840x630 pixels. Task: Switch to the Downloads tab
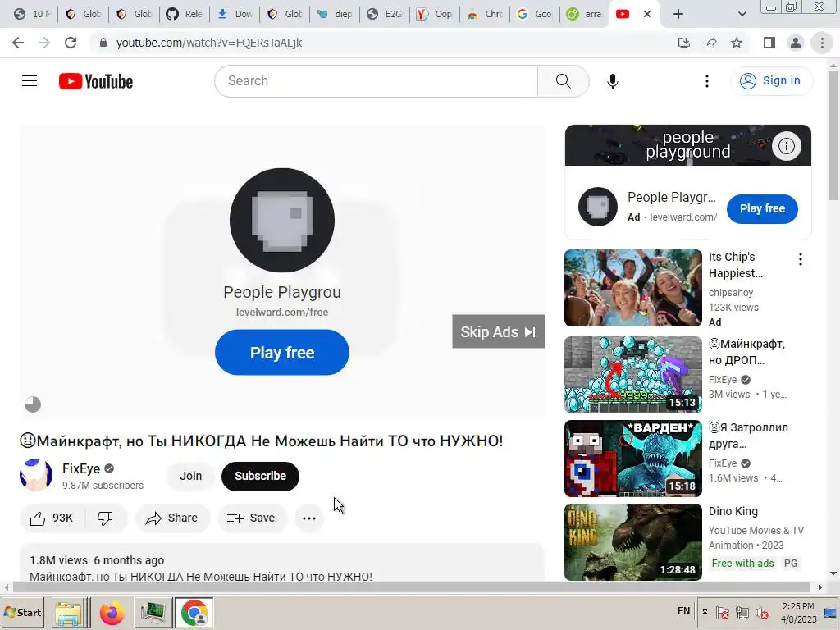tap(234, 14)
